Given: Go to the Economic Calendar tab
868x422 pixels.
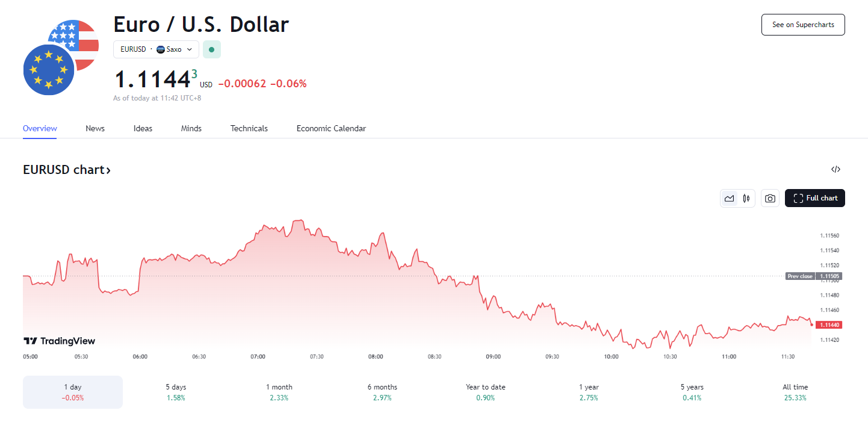Looking at the screenshot, I should point(331,128).
